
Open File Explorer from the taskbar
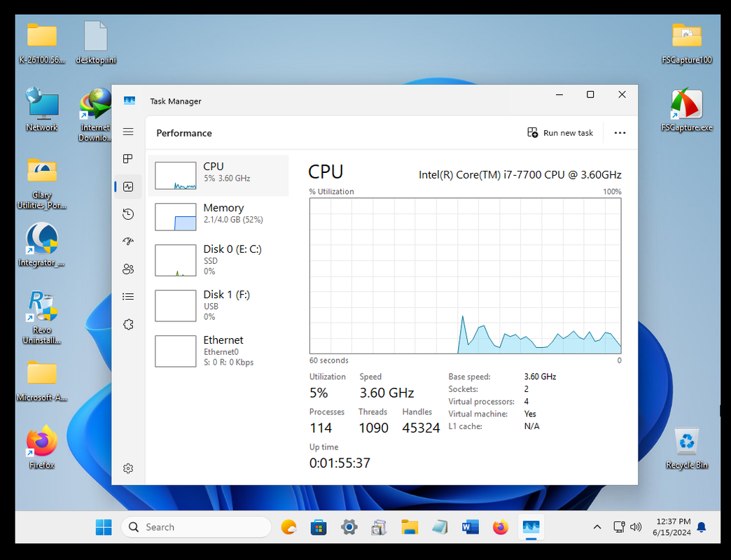410,527
